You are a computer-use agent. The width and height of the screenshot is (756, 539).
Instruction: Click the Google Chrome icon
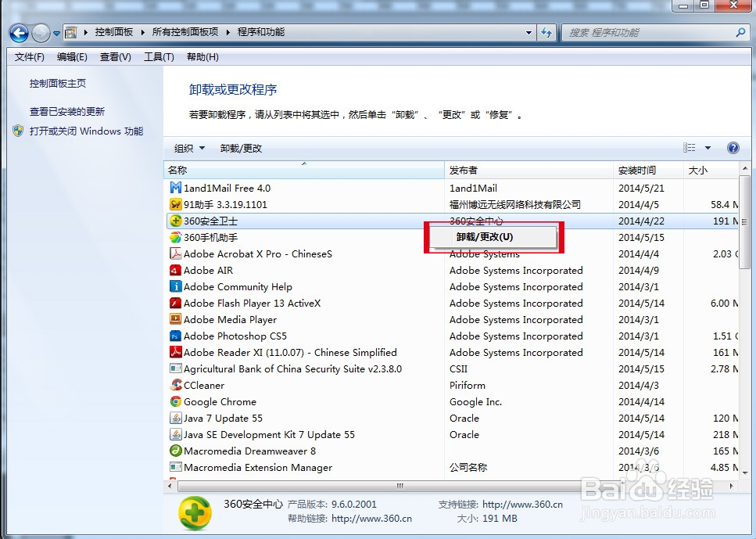point(175,401)
